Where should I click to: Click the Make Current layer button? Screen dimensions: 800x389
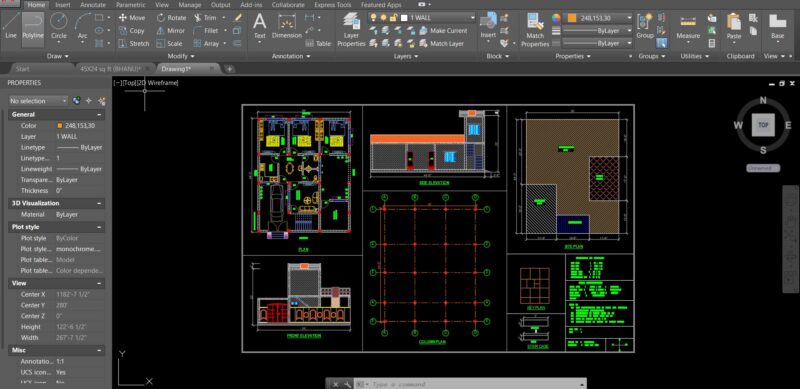(443, 31)
